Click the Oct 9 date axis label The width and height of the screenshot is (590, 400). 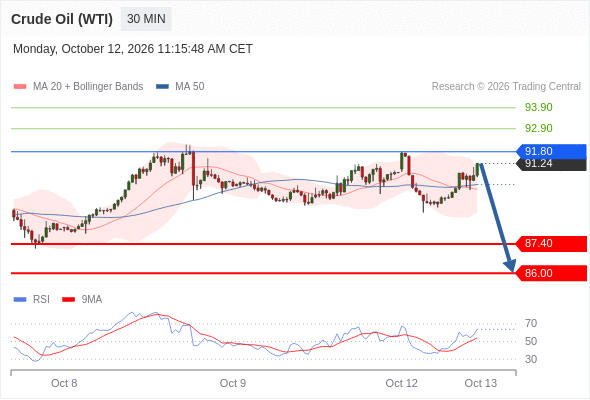233,383
